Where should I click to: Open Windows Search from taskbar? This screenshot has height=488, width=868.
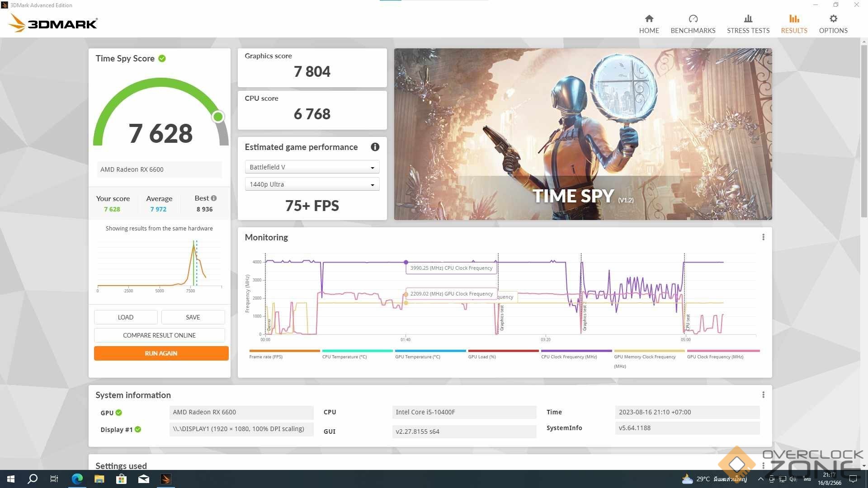pos(33,479)
